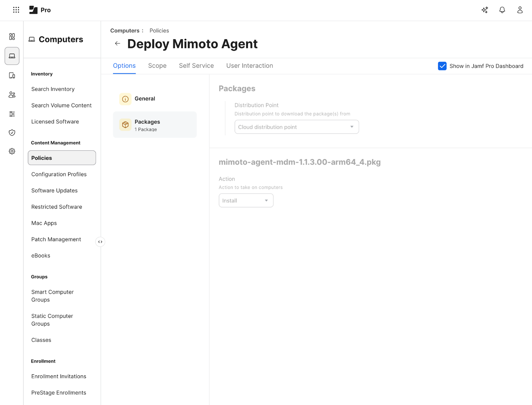Screen dimensions: 532x405
Task: Open the Dashboard grid icon in sidebar
Action: (x=12, y=36)
